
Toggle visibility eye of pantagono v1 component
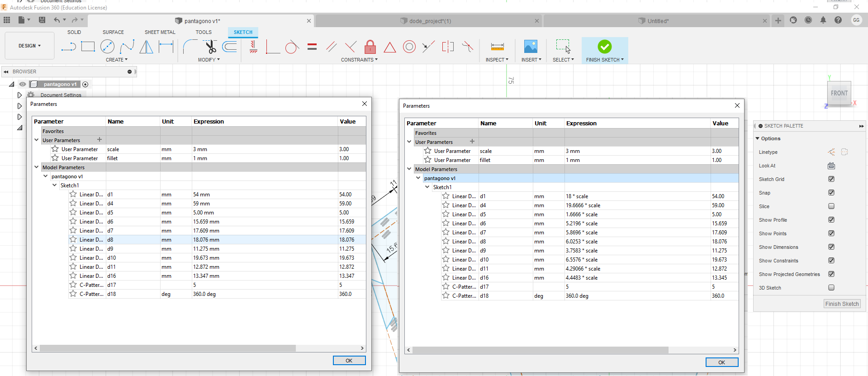pos(23,84)
